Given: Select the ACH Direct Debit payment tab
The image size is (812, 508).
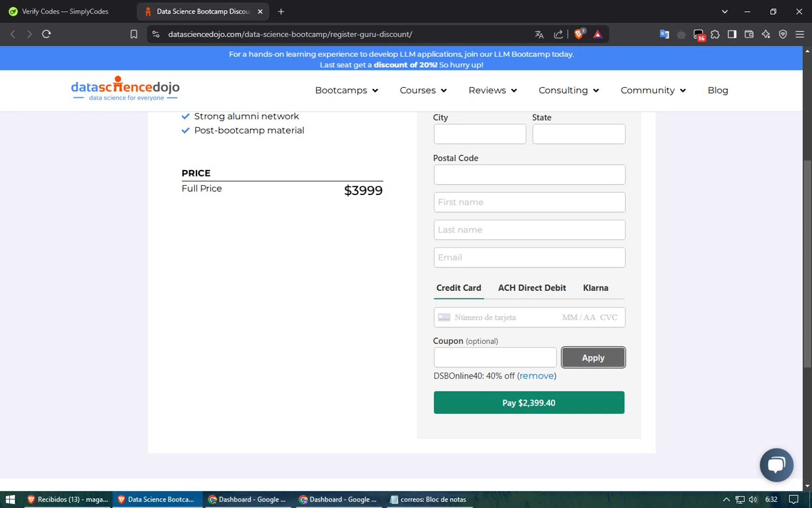Looking at the screenshot, I should (x=532, y=288).
